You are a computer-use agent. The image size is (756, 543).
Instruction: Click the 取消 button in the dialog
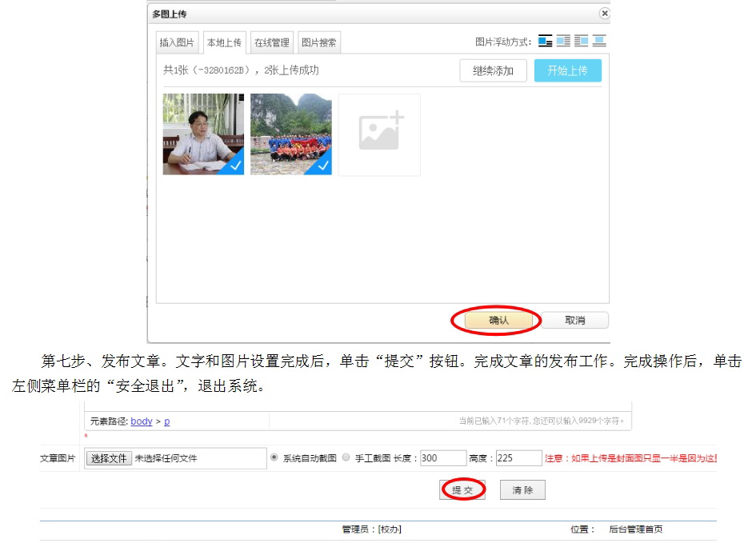point(574,321)
